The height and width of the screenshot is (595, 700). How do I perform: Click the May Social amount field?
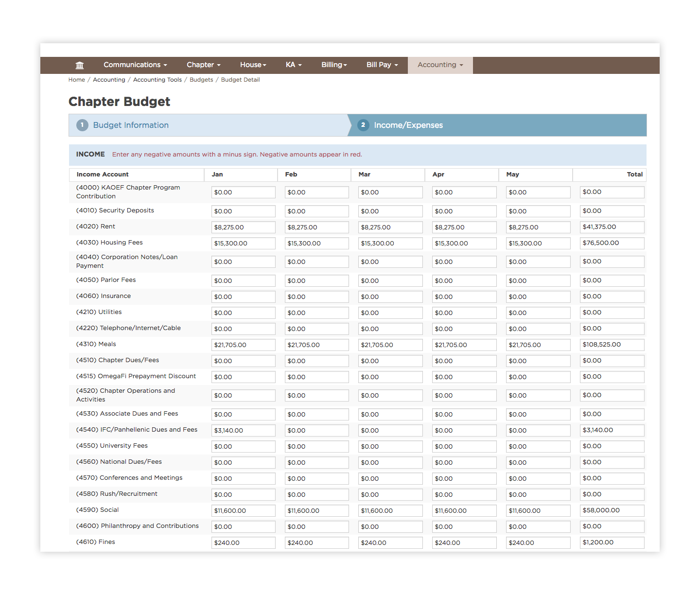[x=538, y=510]
